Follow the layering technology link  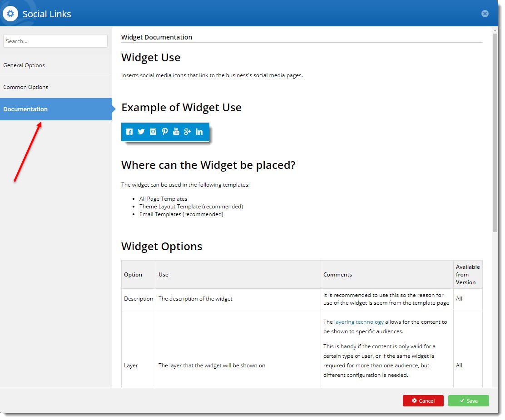click(x=359, y=322)
